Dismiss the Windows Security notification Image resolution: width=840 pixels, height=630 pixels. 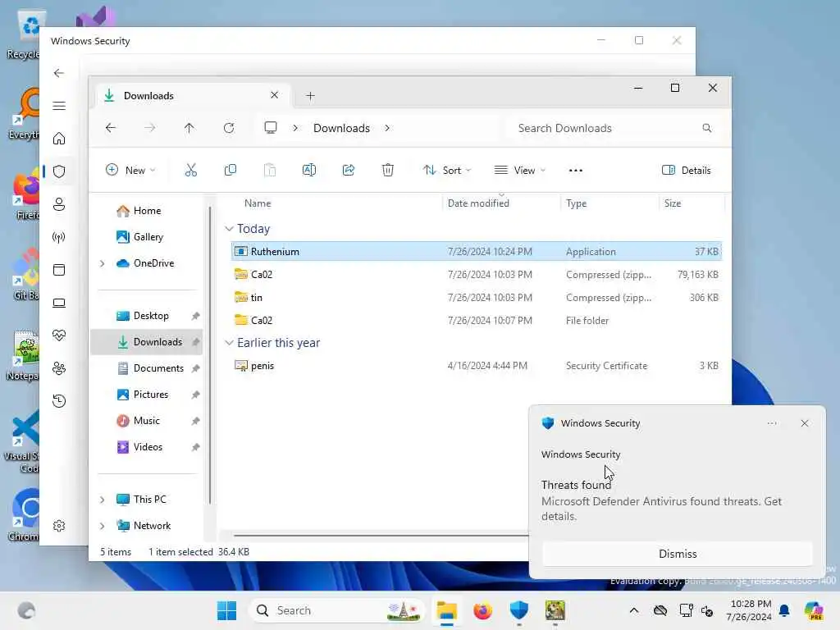coord(677,554)
